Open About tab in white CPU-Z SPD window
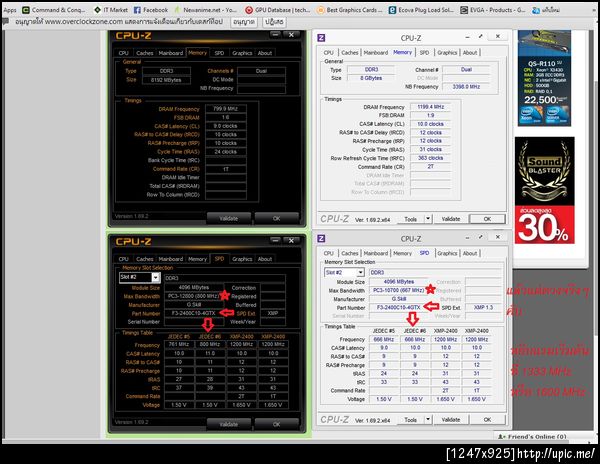Viewport: 600px width, 464px height. (470, 253)
